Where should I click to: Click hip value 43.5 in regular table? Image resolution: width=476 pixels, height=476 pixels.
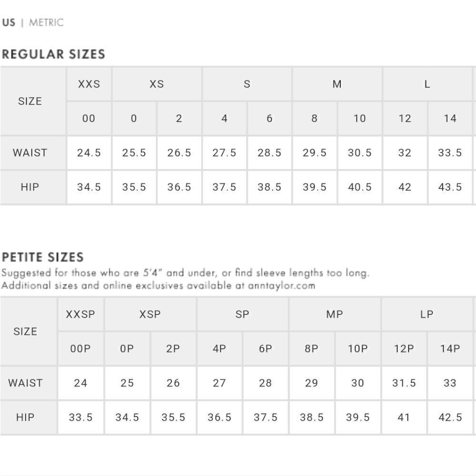[x=450, y=187]
